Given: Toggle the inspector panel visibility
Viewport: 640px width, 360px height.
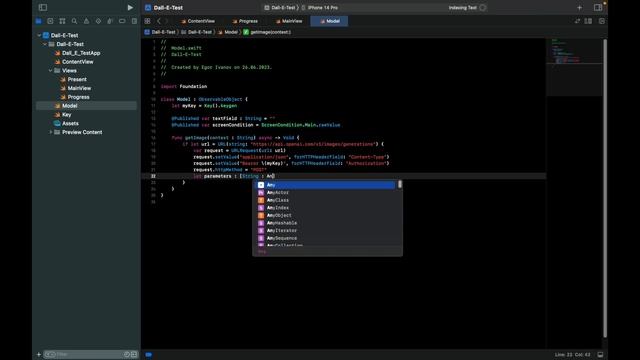Looking at the screenshot, I should [x=598, y=7].
